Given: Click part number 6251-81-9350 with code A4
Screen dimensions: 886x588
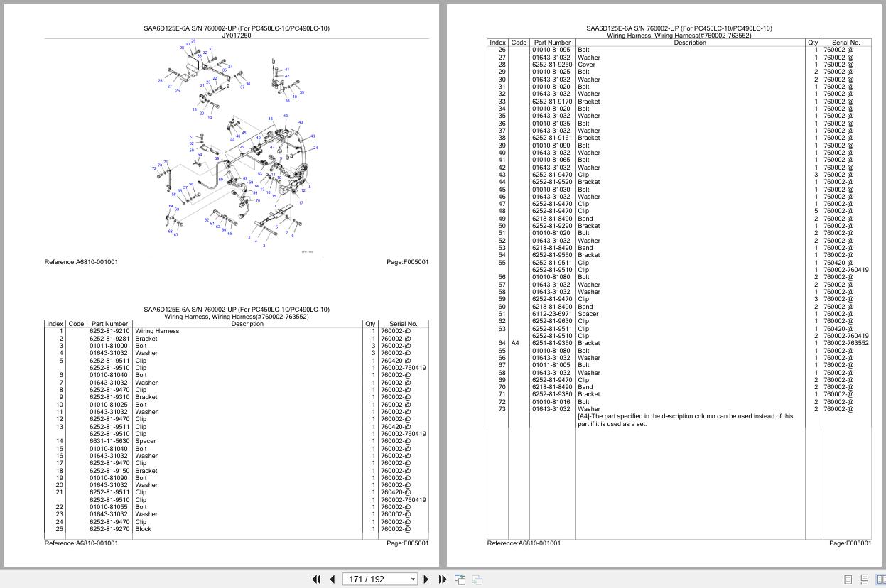Looking at the screenshot, I should tap(552, 343).
